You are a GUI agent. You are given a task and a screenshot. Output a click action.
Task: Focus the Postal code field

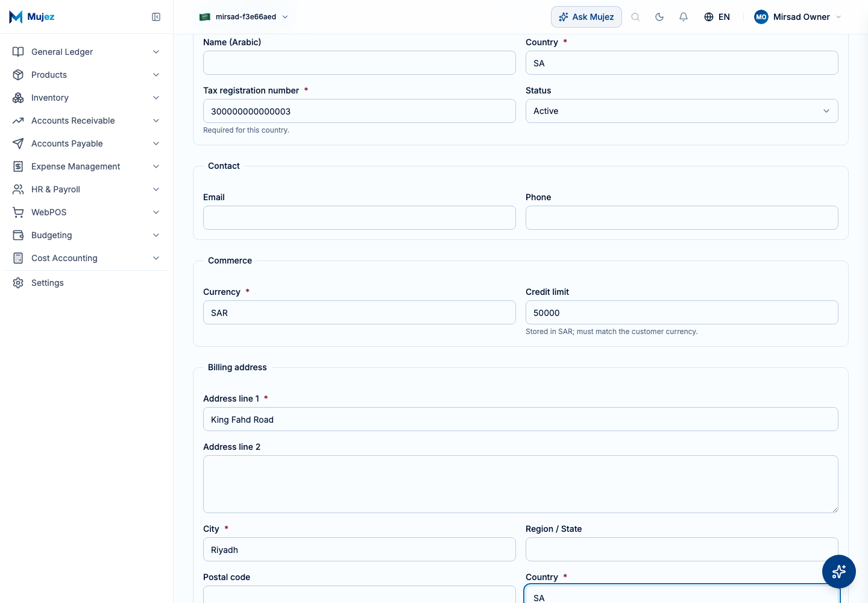359,595
